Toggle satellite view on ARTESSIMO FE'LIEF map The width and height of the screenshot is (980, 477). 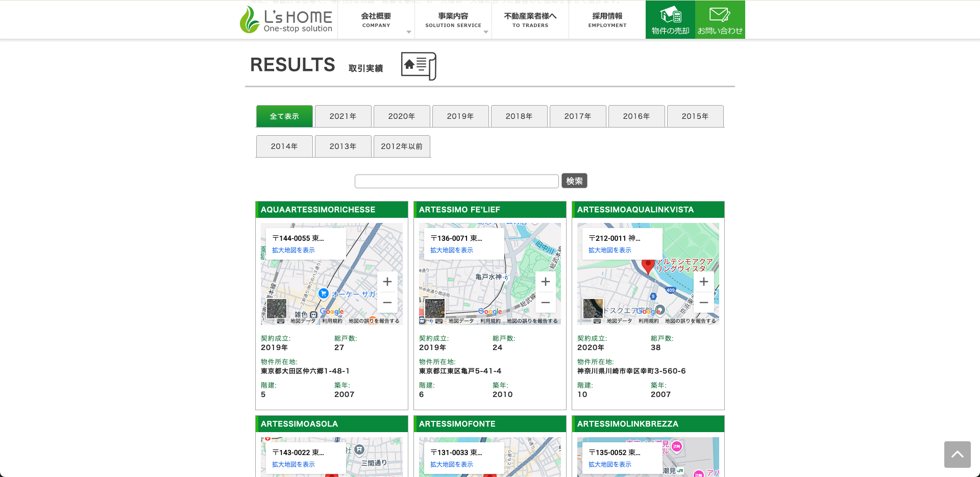[435, 309]
